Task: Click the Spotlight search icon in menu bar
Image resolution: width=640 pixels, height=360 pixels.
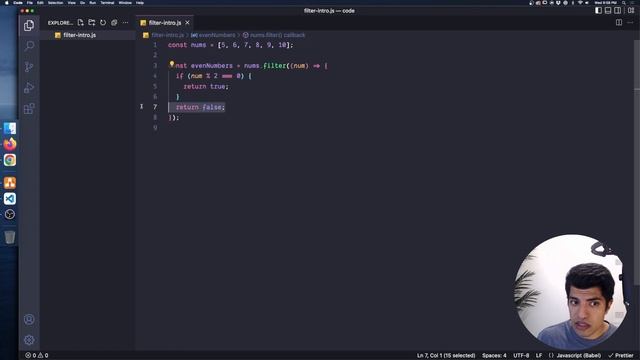Action: click(x=624, y=2)
